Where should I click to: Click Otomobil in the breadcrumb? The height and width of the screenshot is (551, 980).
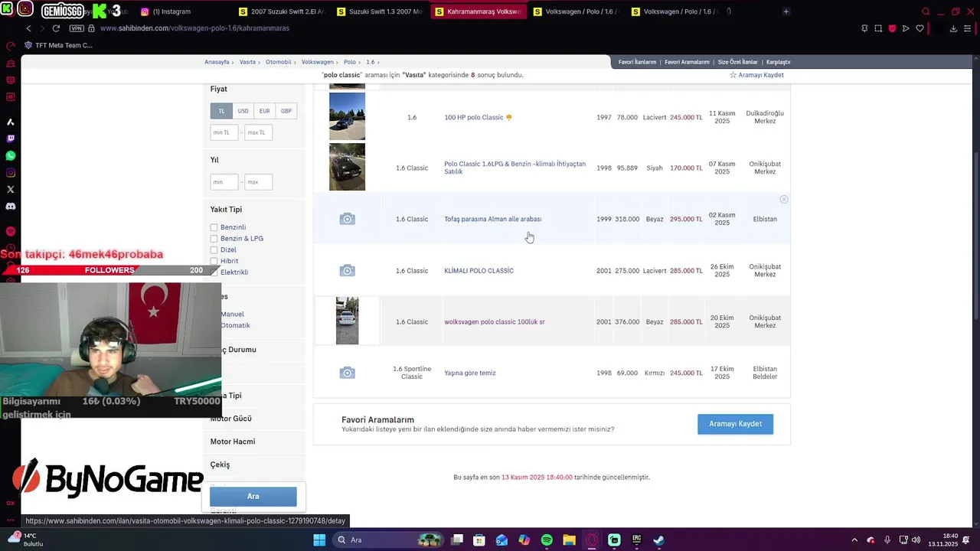278,62
